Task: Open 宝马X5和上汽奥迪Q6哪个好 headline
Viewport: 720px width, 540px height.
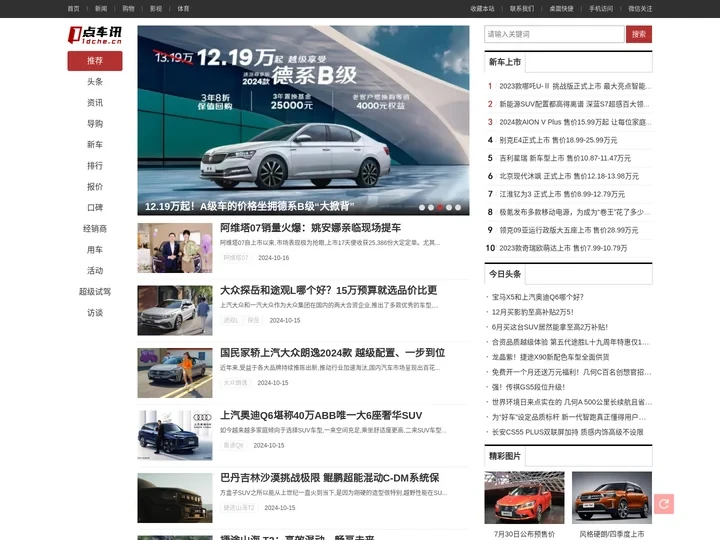Action: tap(537, 297)
